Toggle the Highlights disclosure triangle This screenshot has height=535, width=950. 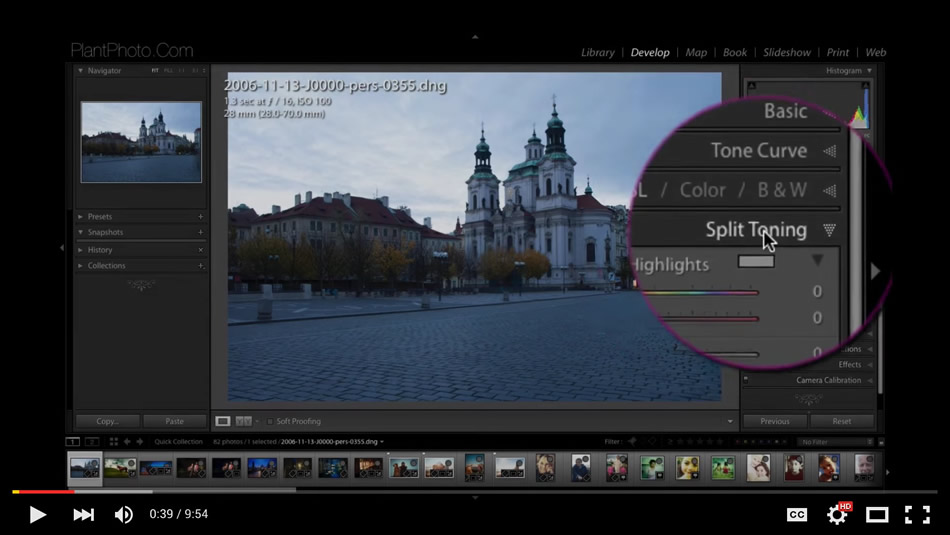tap(817, 261)
